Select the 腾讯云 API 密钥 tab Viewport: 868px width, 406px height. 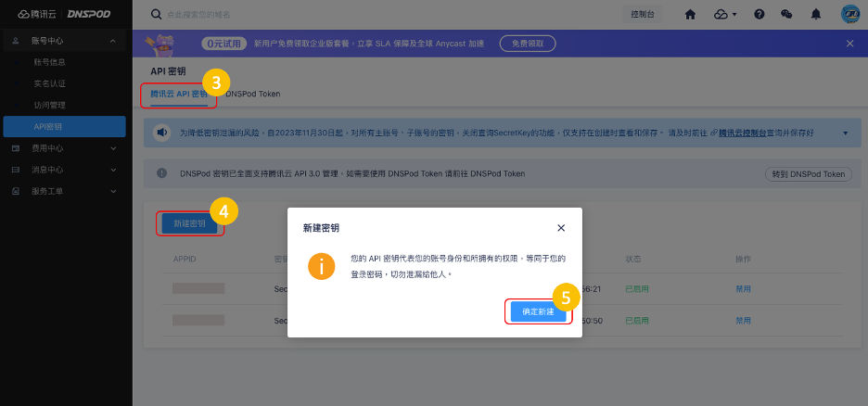point(179,94)
